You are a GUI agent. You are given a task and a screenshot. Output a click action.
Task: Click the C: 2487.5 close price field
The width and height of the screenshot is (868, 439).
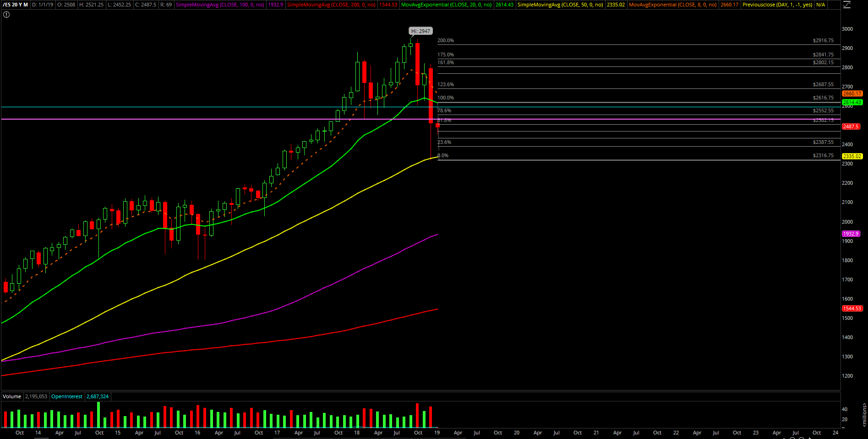click(x=146, y=5)
